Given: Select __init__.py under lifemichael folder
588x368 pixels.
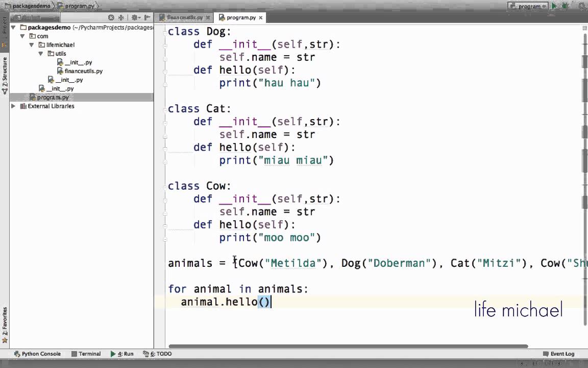Looking at the screenshot, I should pos(66,80).
